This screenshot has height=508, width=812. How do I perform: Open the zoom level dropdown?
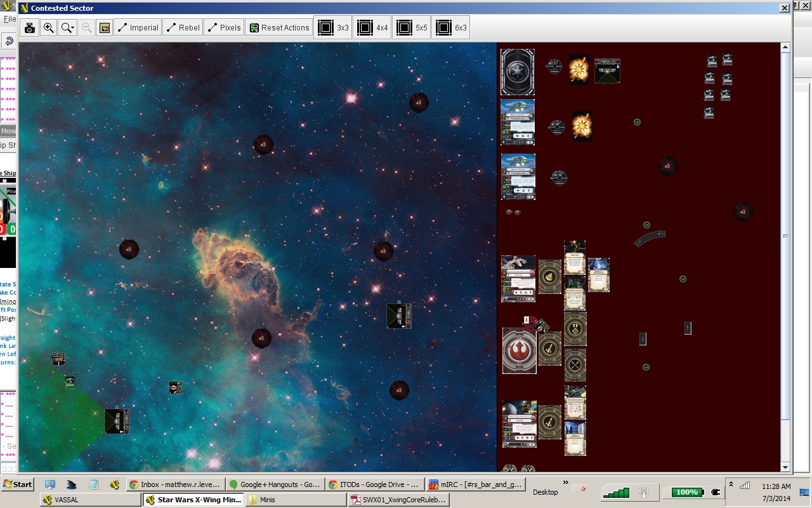(x=67, y=28)
